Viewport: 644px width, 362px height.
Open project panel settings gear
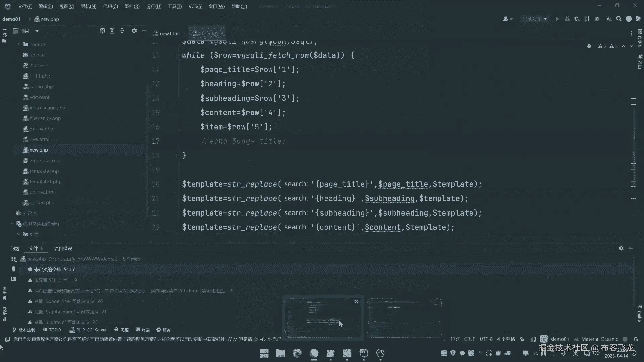[134, 31]
